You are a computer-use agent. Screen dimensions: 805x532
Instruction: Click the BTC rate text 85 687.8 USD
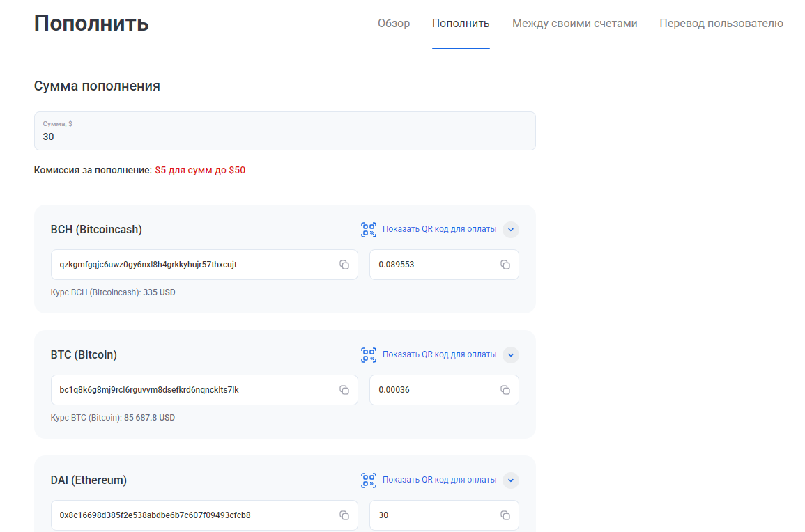(x=149, y=418)
